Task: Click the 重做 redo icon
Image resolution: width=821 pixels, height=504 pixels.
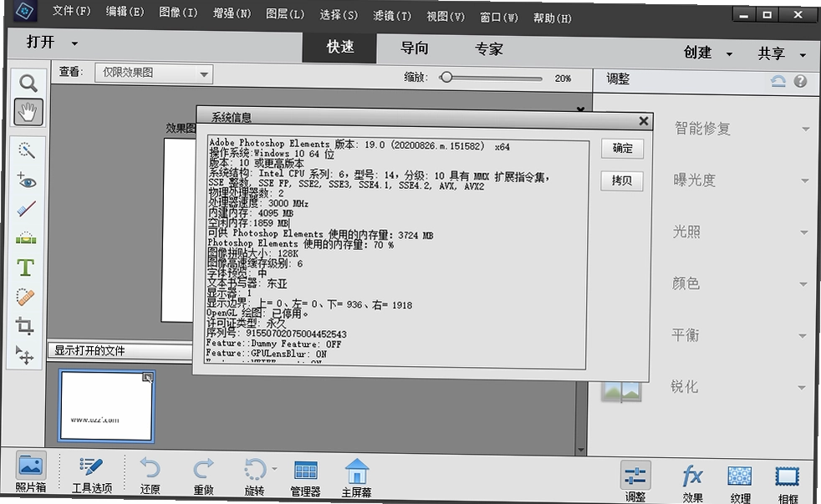Action: point(204,476)
